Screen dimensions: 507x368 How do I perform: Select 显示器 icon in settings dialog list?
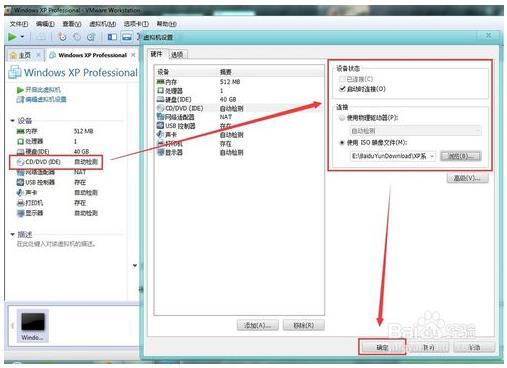coord(161,152)
